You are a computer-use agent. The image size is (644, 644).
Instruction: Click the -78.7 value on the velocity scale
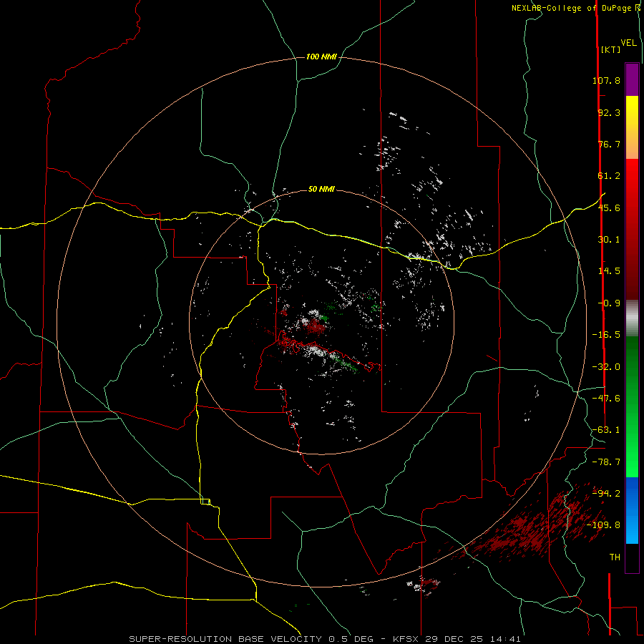coord(606,462)
